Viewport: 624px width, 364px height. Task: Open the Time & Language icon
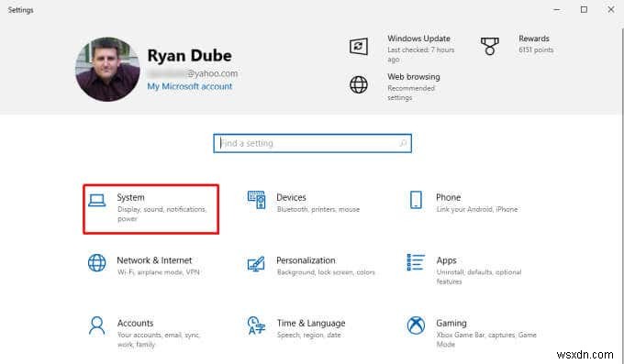coord(256,325)
